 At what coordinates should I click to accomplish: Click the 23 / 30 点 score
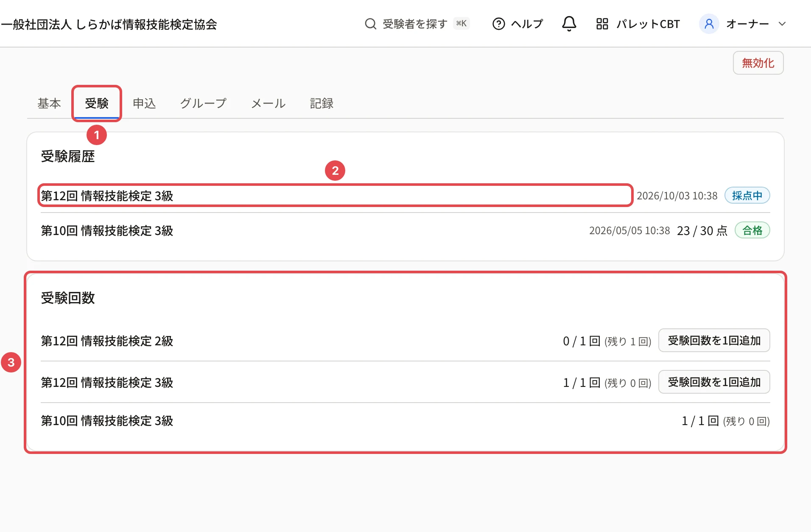coord(702,230)
